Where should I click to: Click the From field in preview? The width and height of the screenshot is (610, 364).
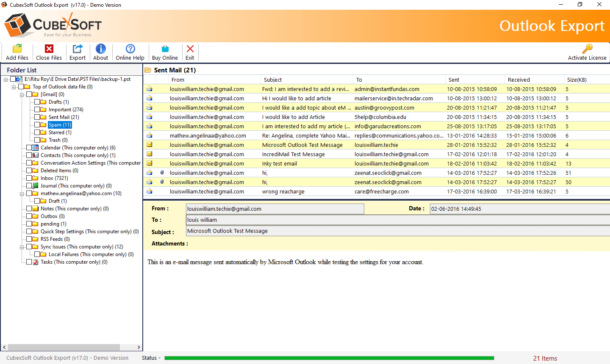pyautogui.click(x=275, y=209)
